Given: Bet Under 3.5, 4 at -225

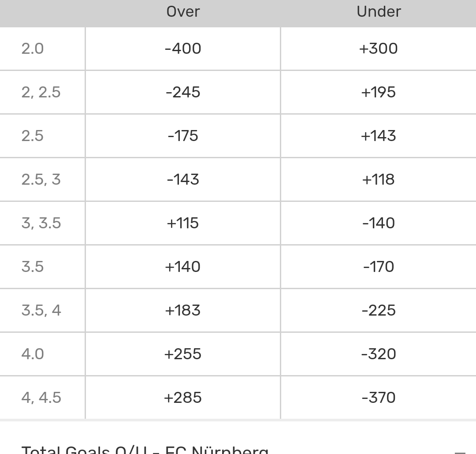Looking at the screenshot, I should pyautogui.click(x=378, y=310).
